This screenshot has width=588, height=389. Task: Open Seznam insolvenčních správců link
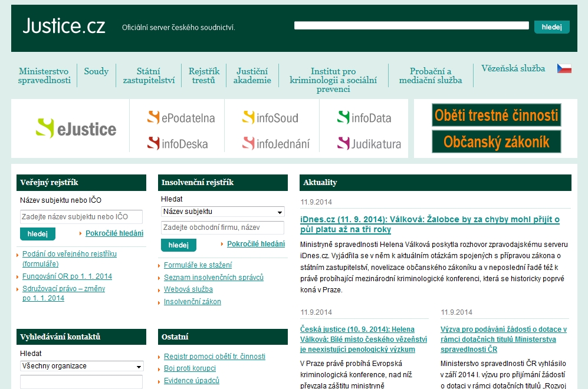pos(213,277)
